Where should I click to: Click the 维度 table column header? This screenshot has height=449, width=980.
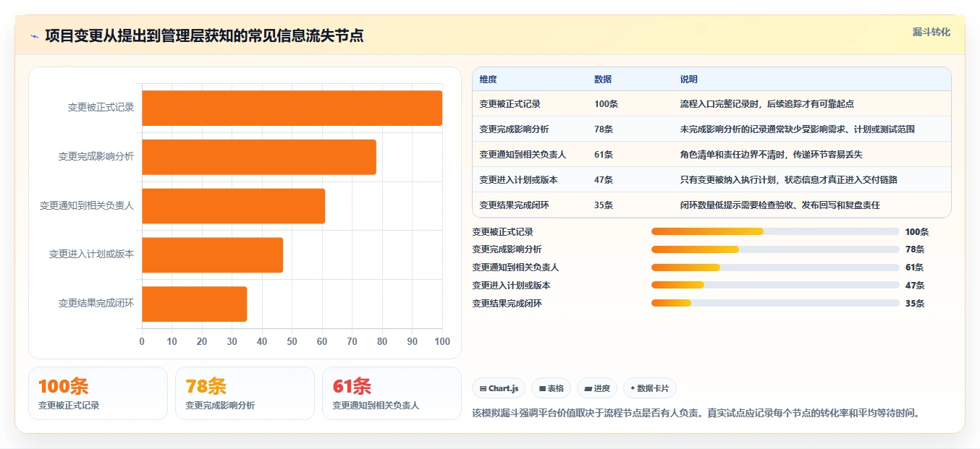pos(488,80)
